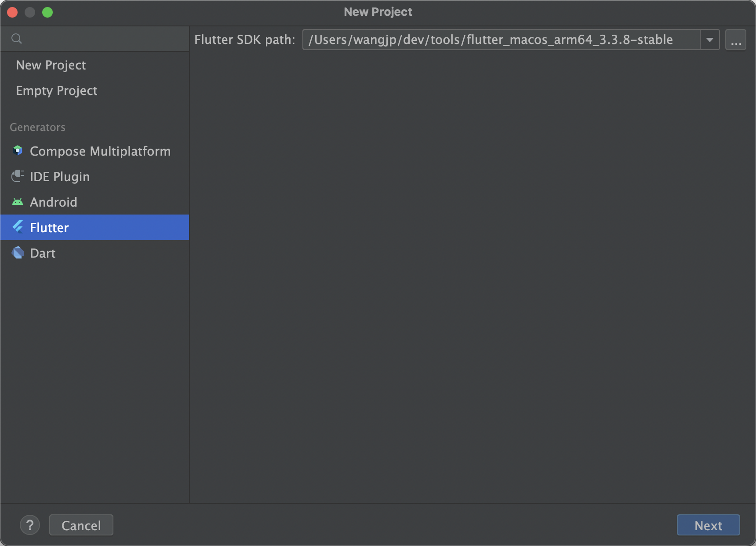Click the green zoom traffic light
This screenshot has width=756, height=546.
48,12
